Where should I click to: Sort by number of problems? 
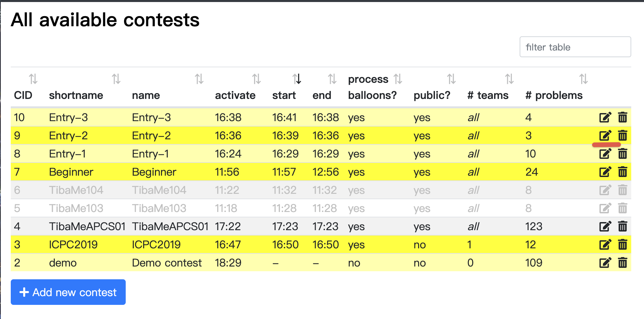coord(583,79)
